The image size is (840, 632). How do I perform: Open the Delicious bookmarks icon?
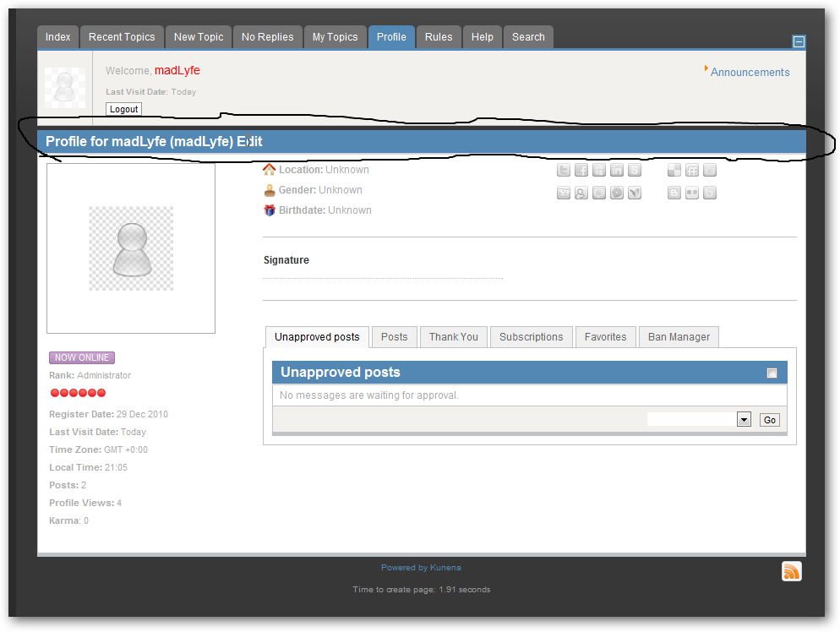coord(674,171)
